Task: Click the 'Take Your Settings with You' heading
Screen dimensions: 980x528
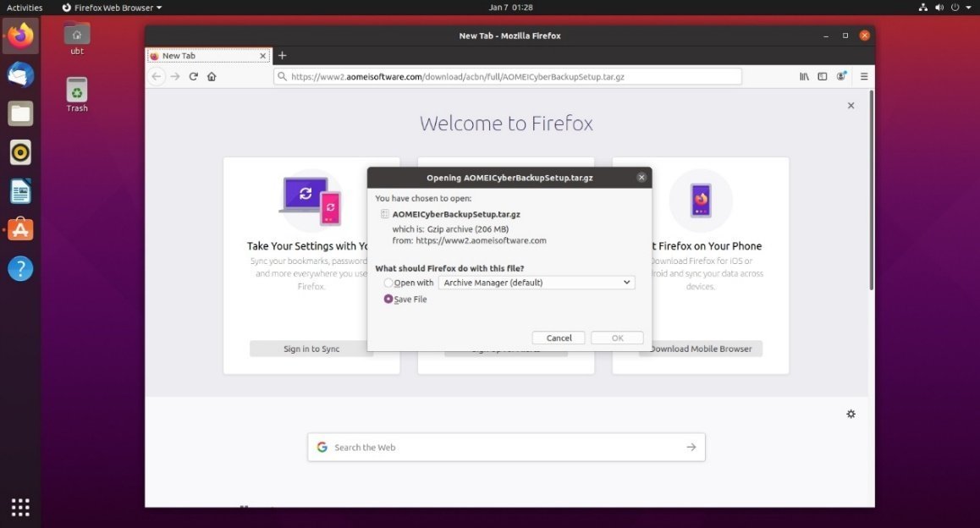Action: point(307,246)
